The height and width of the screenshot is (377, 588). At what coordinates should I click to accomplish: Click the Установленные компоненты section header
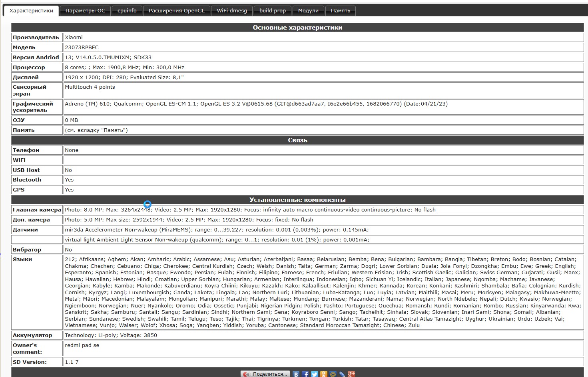click(x=297, y=199)
